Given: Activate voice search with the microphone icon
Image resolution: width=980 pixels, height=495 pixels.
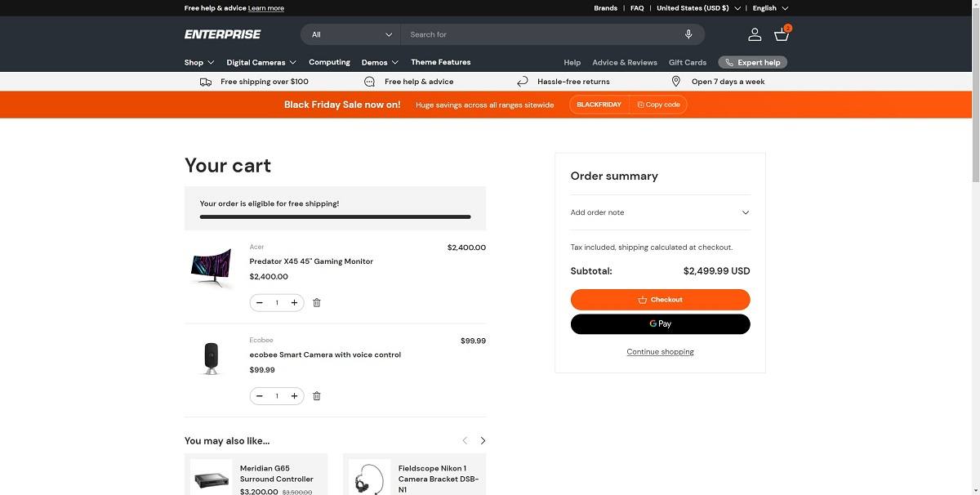Looking at the screenshot, I should tap(687, 33).
